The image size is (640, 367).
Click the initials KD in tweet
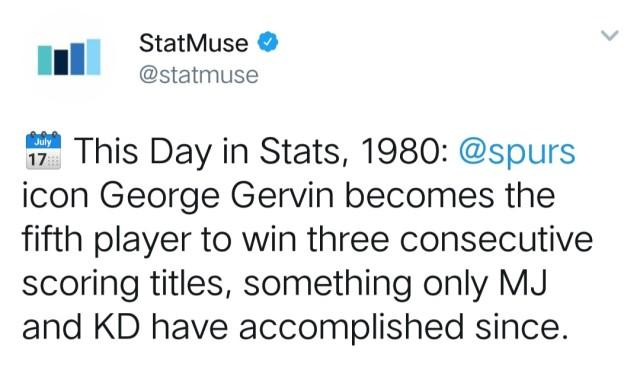[x=118, y=327]
